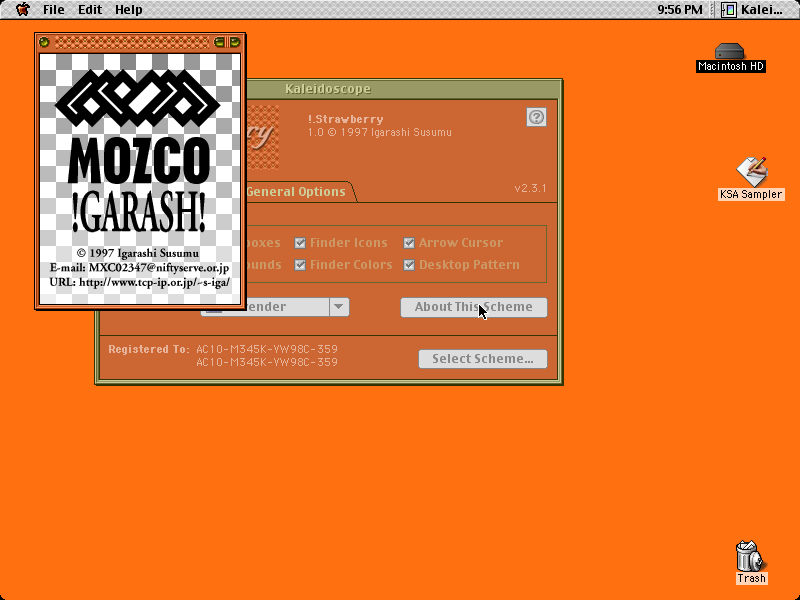Select the KSA Sampler desktop icon
The height and width of the screenshot is (600, 800).
(751, 179)
